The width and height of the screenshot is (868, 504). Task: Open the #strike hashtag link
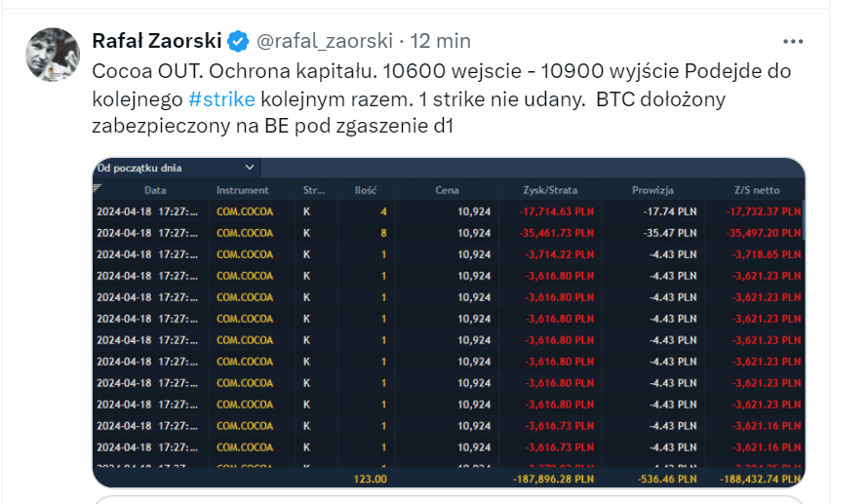tap(221, 99)
